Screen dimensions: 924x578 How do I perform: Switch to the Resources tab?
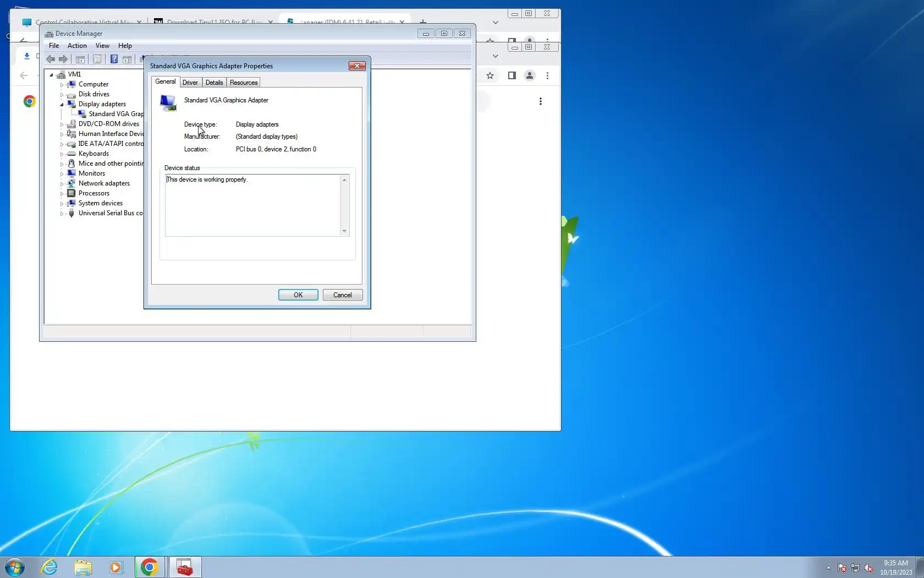pyautogui.click(x=244, y=83)
